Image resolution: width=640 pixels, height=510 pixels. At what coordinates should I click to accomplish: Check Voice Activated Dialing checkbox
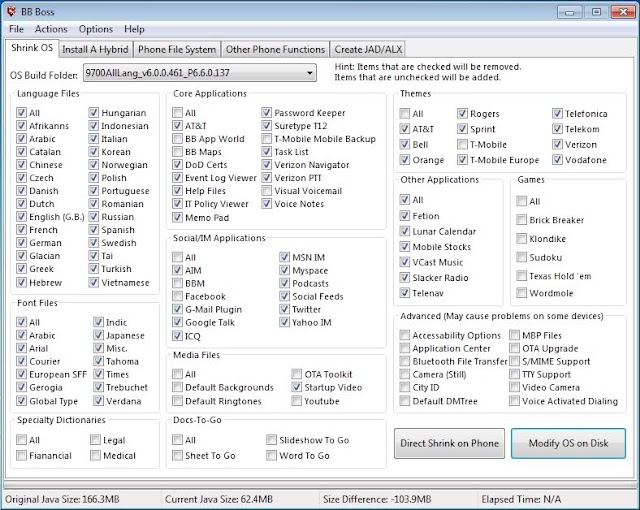tap(514, 401)
